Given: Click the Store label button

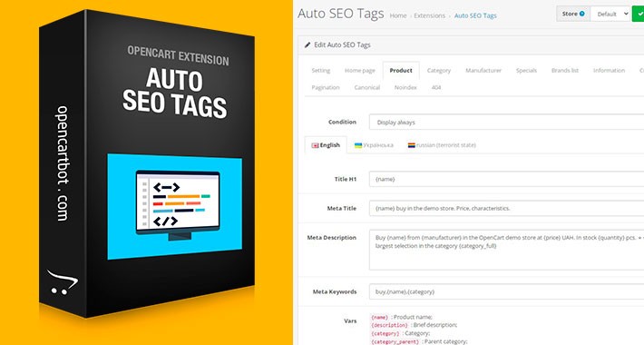Looking at the screenshot, I should (573, 14).
